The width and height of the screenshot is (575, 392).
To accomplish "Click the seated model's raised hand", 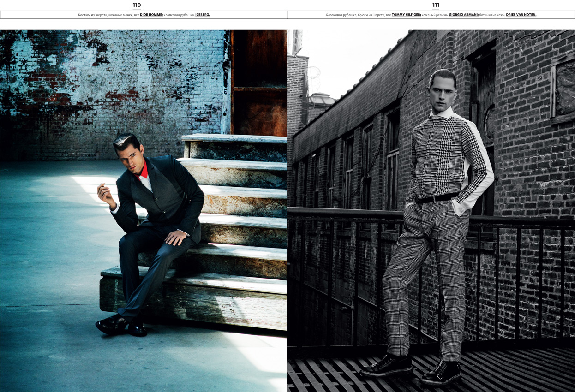I will (x=104, y=194).
